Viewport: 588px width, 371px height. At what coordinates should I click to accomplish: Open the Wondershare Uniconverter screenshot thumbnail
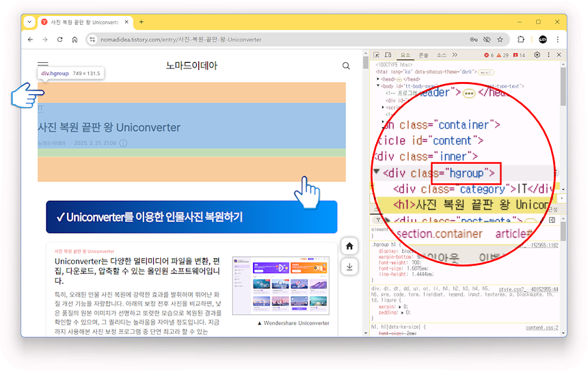click(x=281, y=286)
